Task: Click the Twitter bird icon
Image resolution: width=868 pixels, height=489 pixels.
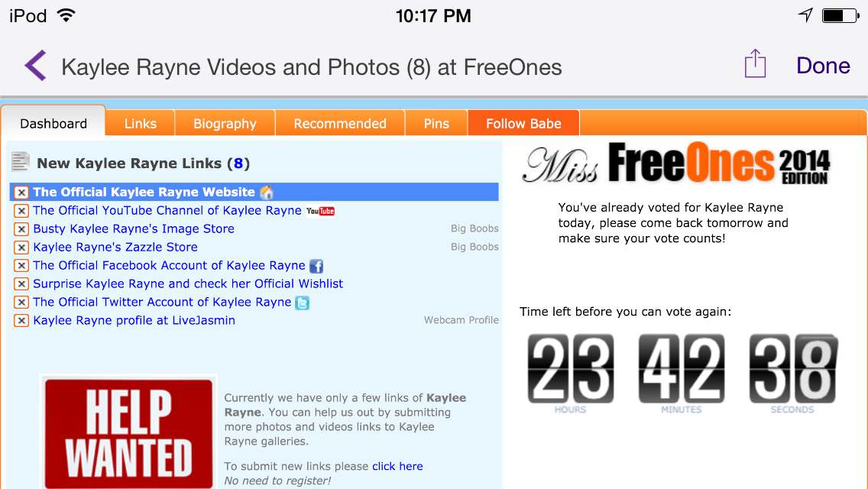Action: [303, 303]
